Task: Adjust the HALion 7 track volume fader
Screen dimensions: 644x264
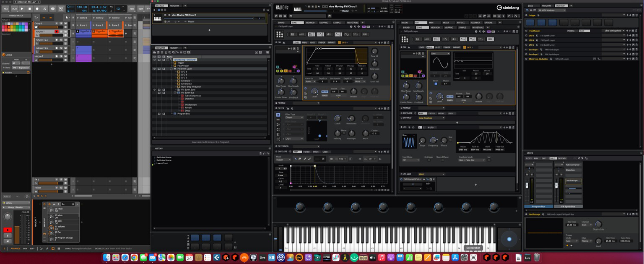Action: (48, 35)
